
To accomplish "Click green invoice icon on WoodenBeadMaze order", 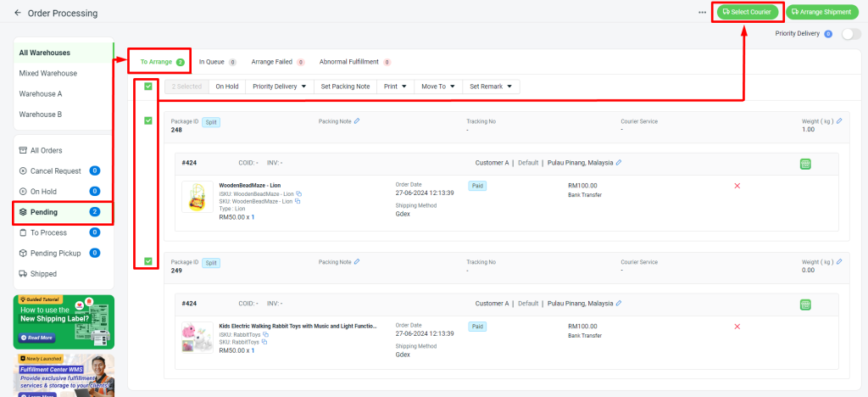I will tap(806, 163).
